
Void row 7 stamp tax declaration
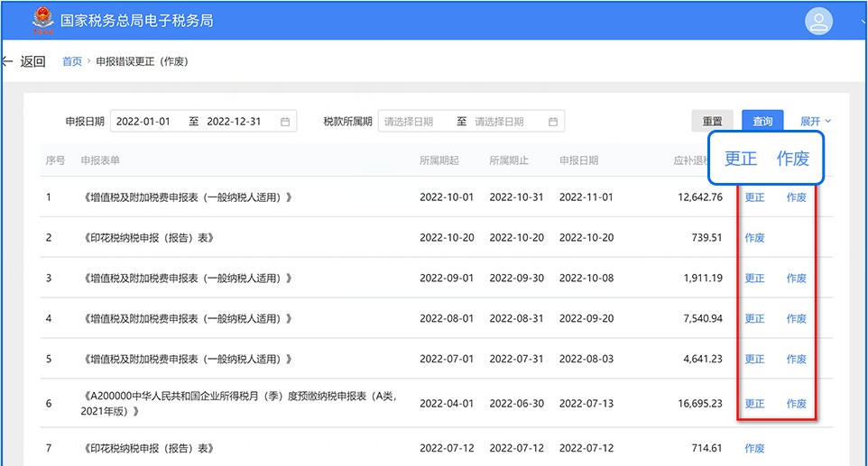pos(754,448)
